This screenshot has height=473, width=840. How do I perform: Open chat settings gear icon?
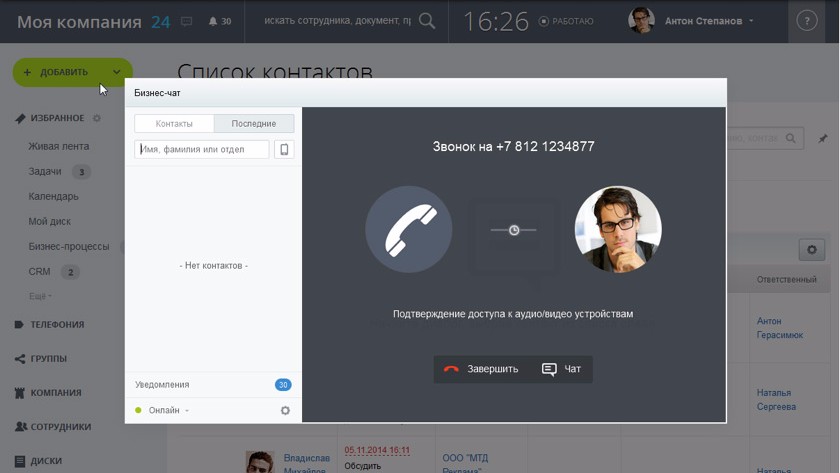tap(285, 410)
